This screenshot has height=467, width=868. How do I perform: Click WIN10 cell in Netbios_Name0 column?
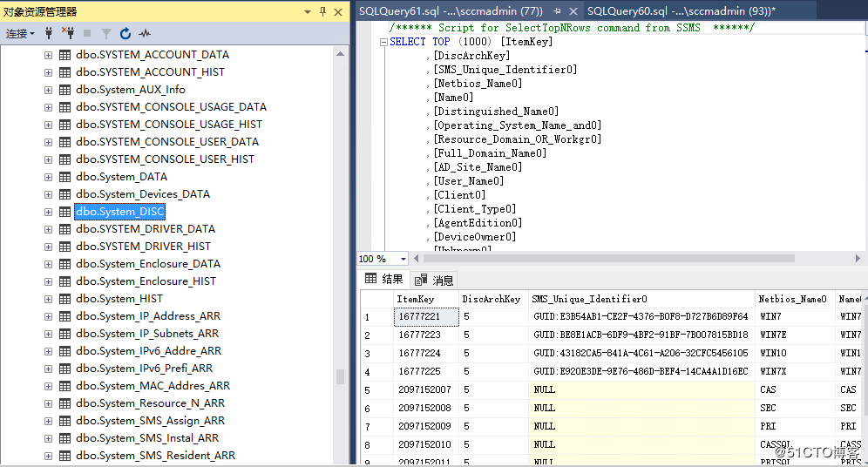(x=795, y=354)
